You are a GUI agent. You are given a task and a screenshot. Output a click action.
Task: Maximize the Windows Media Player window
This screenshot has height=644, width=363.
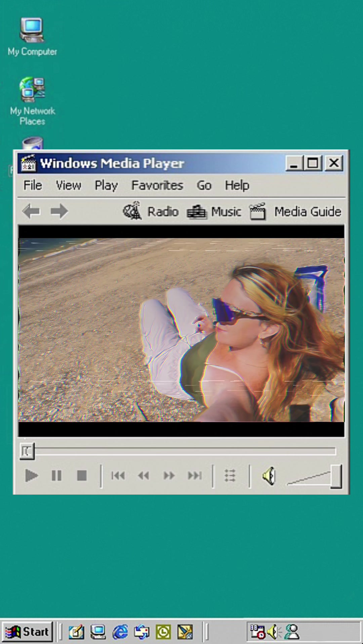point(313,163)
